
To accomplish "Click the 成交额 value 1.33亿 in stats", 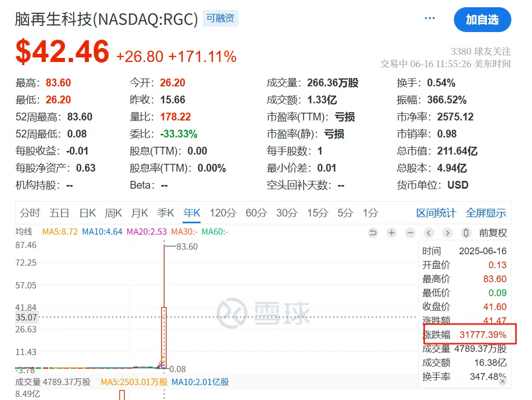I will coord(322,100).
